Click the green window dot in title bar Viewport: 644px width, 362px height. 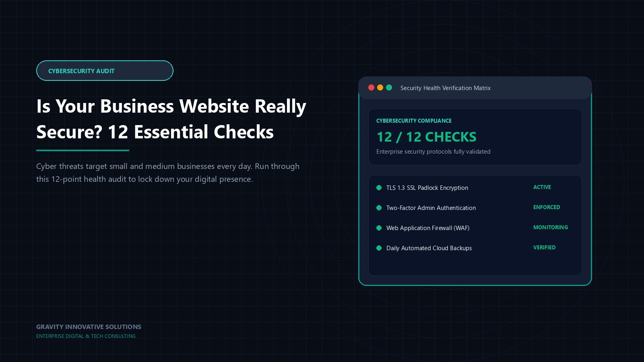point(389,88)
